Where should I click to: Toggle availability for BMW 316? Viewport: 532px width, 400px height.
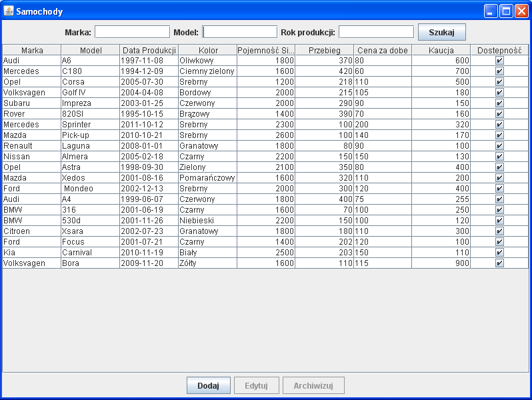(x=499, y=210)
